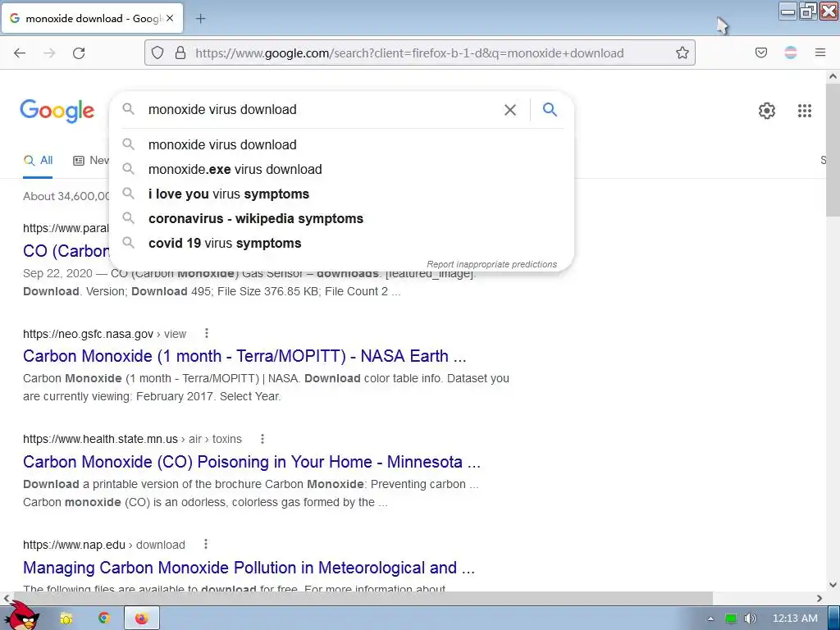Click the health.state.mn.us result URL
This screenshot has width=840, height=630.
[x=132, y=440]
